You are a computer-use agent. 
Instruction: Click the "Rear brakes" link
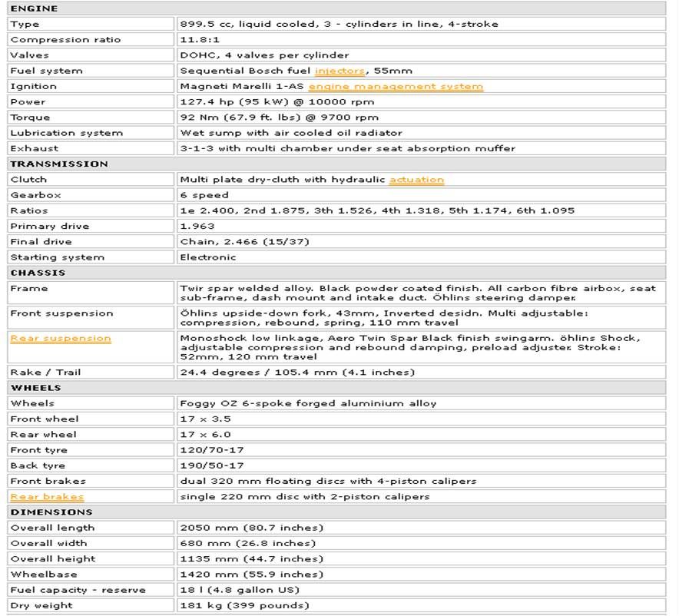[x=47, y=496]
